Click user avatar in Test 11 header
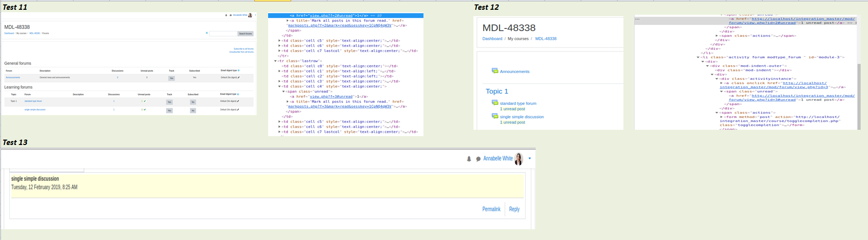 [250, 15]
